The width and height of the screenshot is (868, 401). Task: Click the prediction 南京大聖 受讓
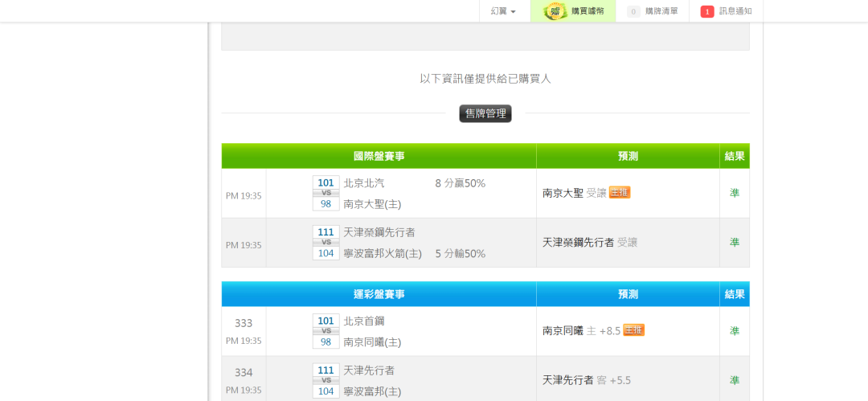[x=575, y=193]
